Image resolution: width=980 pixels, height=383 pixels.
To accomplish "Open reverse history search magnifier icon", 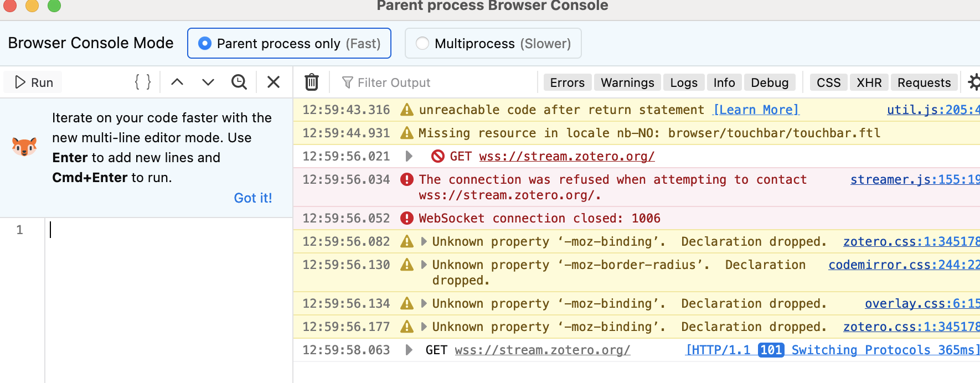I will (239, 82).
